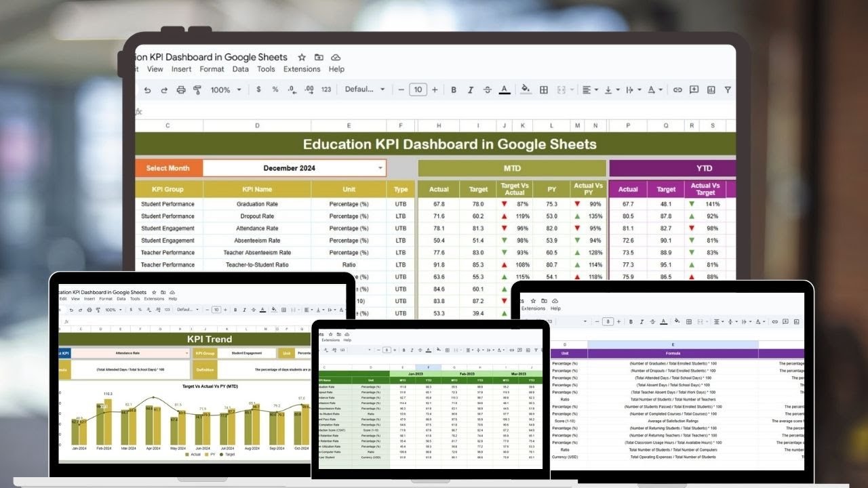Open the Defaul... font dropdown in main dashboard
The height and width of the screenshot is (488, 868).
[365, 89]
